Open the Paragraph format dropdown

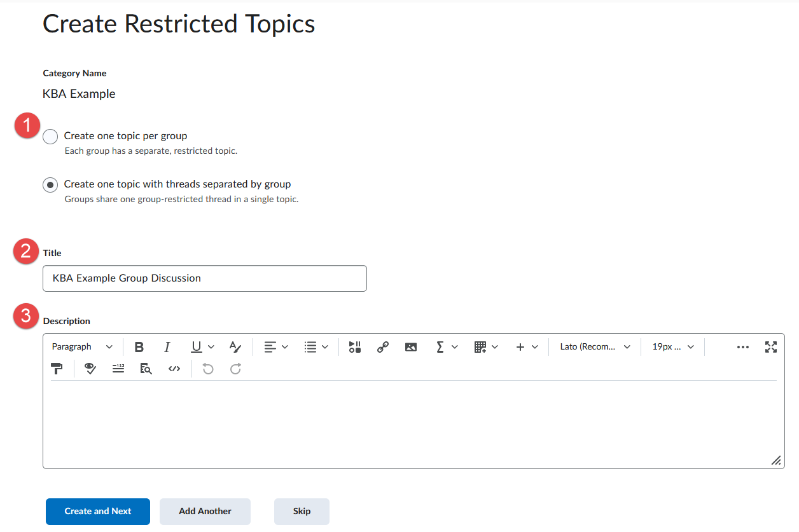82,347
